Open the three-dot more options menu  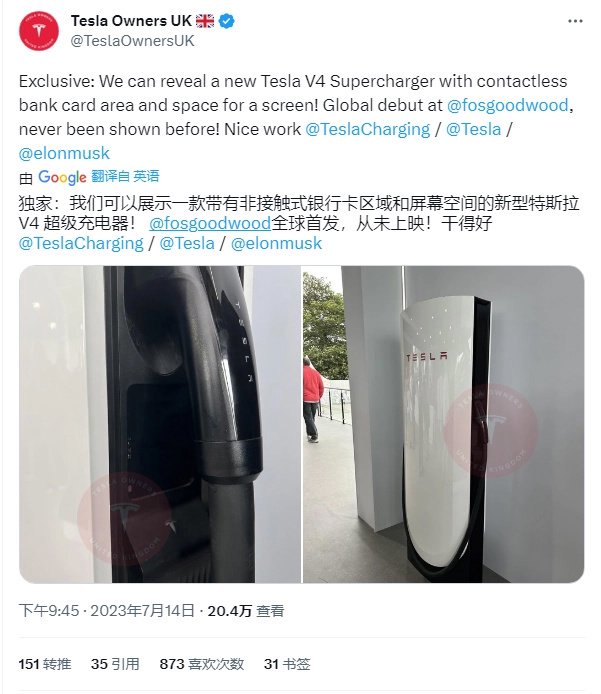click(575, 21)
